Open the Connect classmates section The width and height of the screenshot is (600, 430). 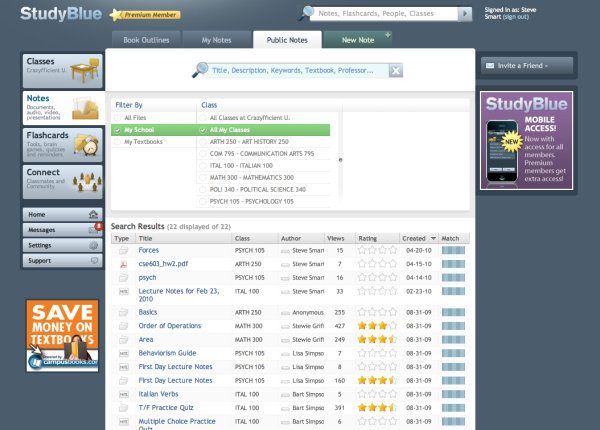click(x=62, y=181)
